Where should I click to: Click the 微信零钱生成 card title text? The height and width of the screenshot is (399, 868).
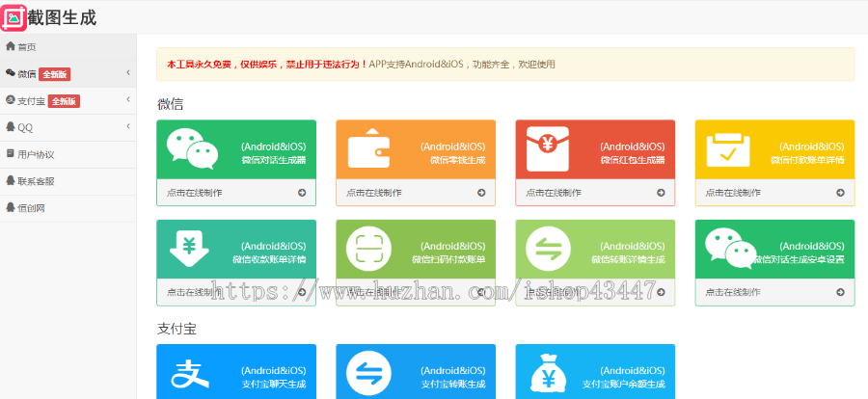click(458, 161)
